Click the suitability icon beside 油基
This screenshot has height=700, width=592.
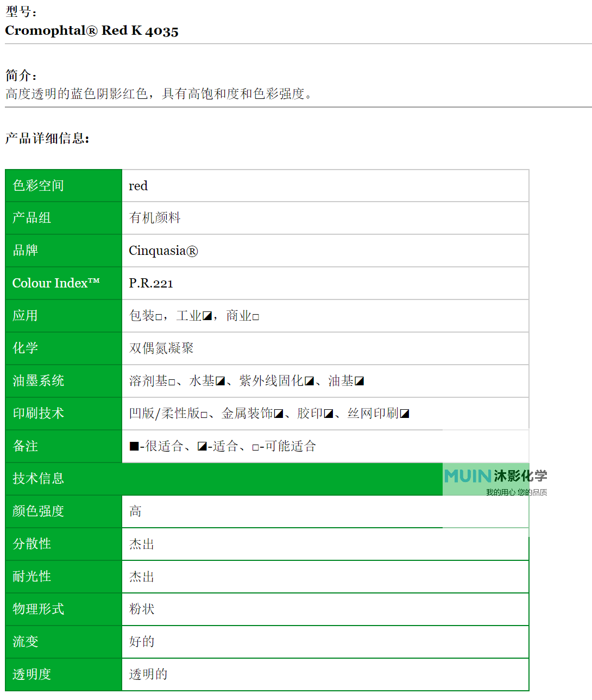point(359,380)
